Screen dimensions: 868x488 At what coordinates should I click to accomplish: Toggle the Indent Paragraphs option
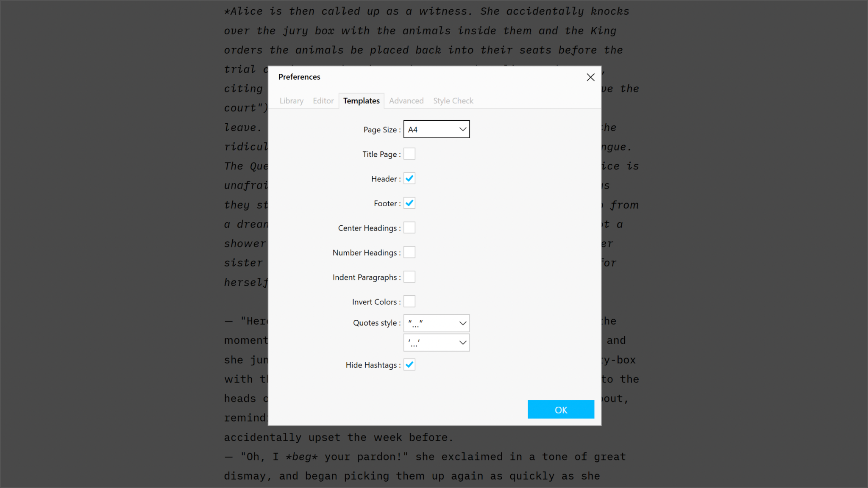409,277
